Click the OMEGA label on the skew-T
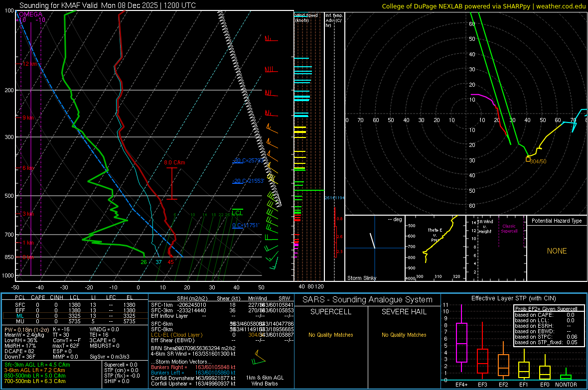The image size is (588, 390). click(31, 14)
